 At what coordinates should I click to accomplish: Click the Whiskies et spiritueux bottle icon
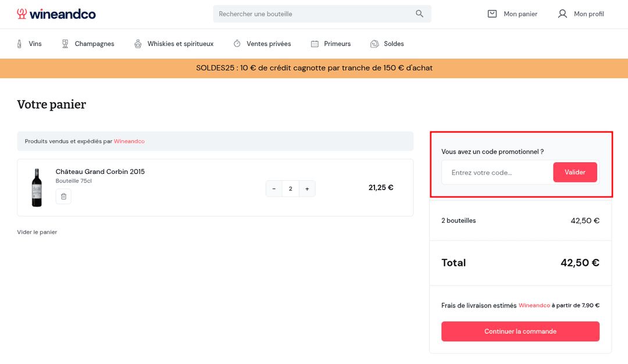click(138, 44)
